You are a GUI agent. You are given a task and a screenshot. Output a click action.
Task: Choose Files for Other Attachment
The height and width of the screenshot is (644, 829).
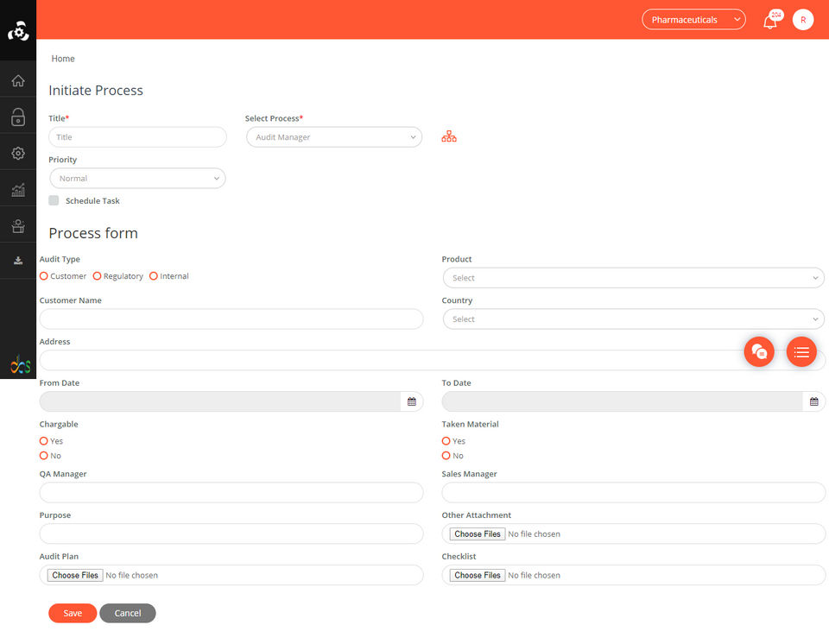478,534
